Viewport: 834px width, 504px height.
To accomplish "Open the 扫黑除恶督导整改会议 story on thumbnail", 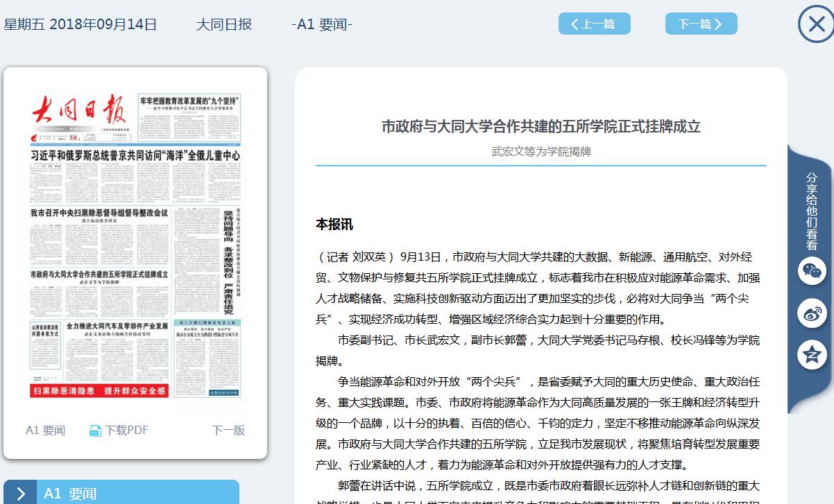I will [x=99, y=212].
